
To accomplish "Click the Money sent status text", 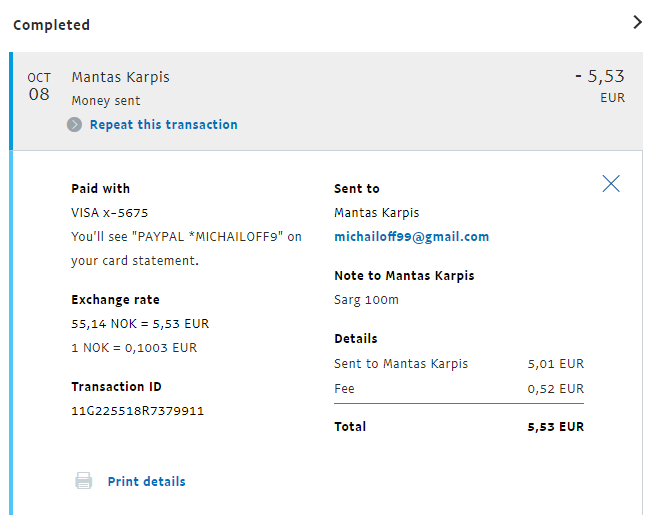I will [106, 101].
